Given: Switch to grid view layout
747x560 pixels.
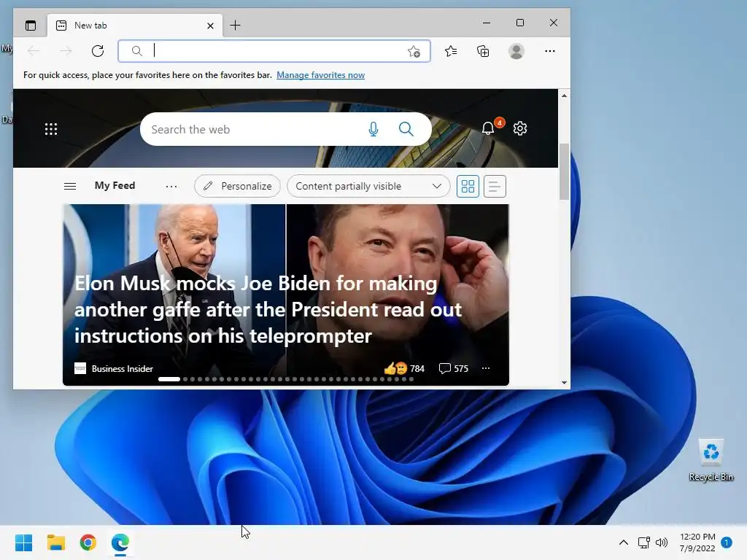Looking at the screenshot, I should click(x=468, y=186).
